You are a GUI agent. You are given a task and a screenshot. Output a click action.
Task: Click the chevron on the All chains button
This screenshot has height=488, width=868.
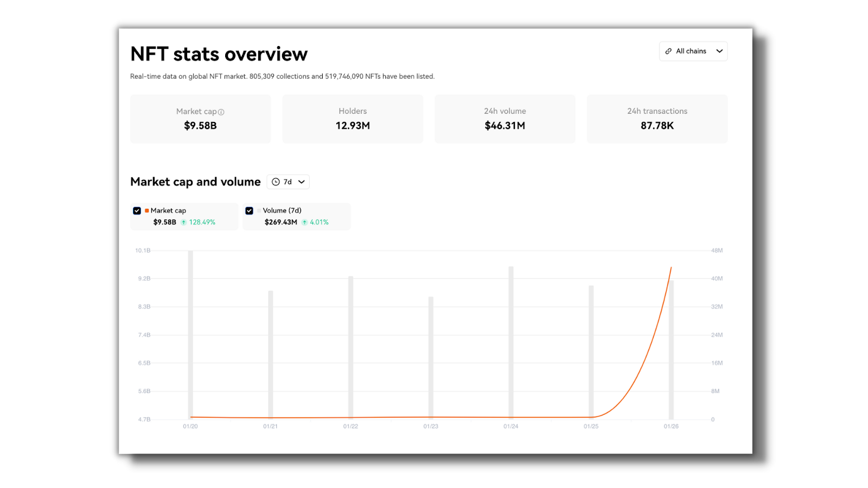(x=719, y=51)
